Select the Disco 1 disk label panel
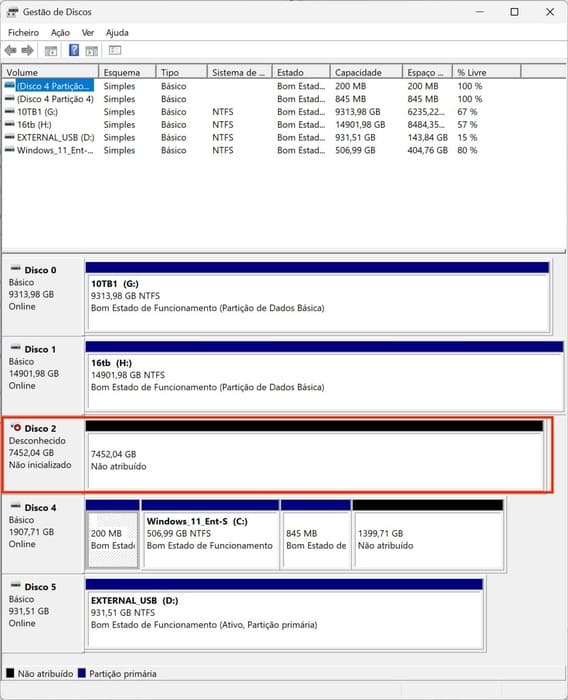Image resolution: width=568 pixels, height=700 pixels. 43,375
